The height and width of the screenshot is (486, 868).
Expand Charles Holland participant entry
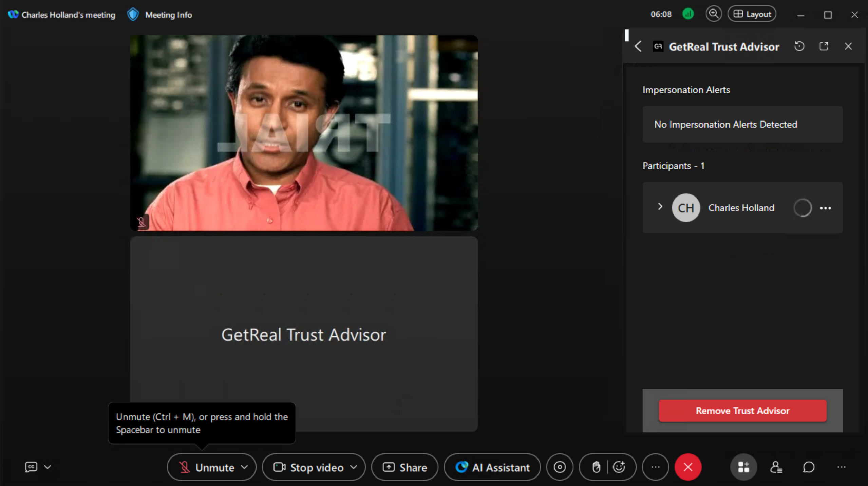pos(660,206)
